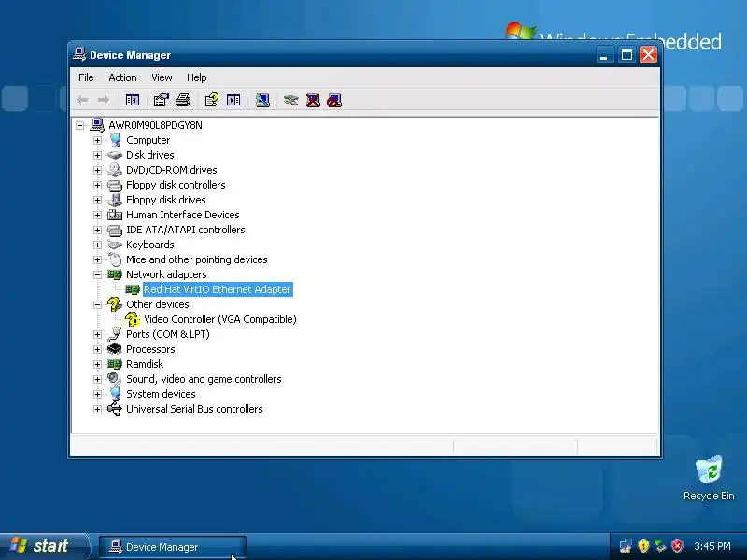Collapse the Other devices node
Screen dimensions: 747x560
(97, 304)
